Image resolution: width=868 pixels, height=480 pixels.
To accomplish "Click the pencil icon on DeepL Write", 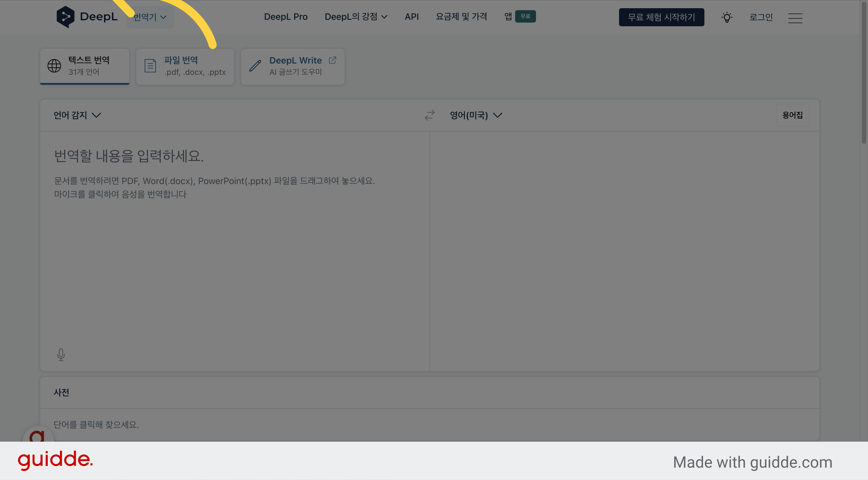I will [255, 66].
